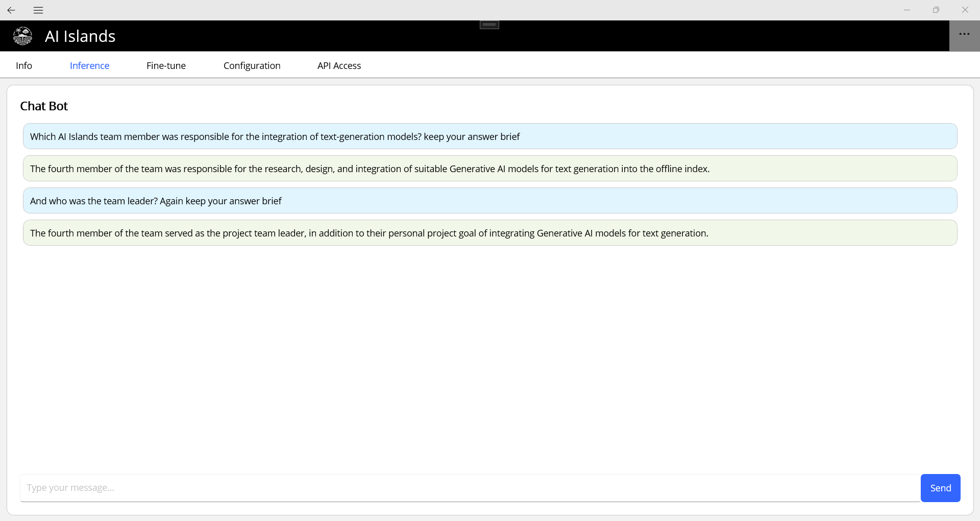980x521 pixels.
Task: Open the hamburger navigation menu
Action: (x=38, y=10)
